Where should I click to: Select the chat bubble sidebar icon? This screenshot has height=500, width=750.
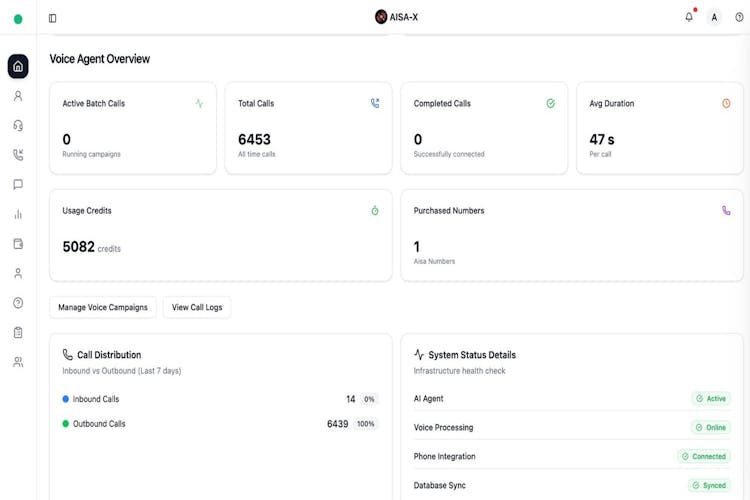point(18,185)
